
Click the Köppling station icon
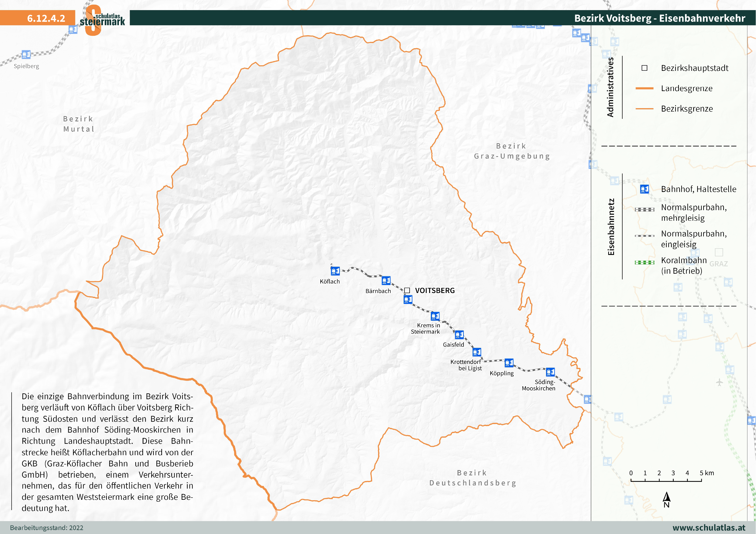pos(509,363)
